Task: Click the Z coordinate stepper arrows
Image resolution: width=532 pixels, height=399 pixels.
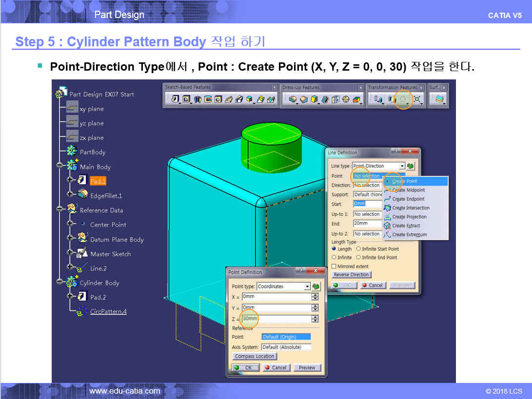Action: [315, 319]
